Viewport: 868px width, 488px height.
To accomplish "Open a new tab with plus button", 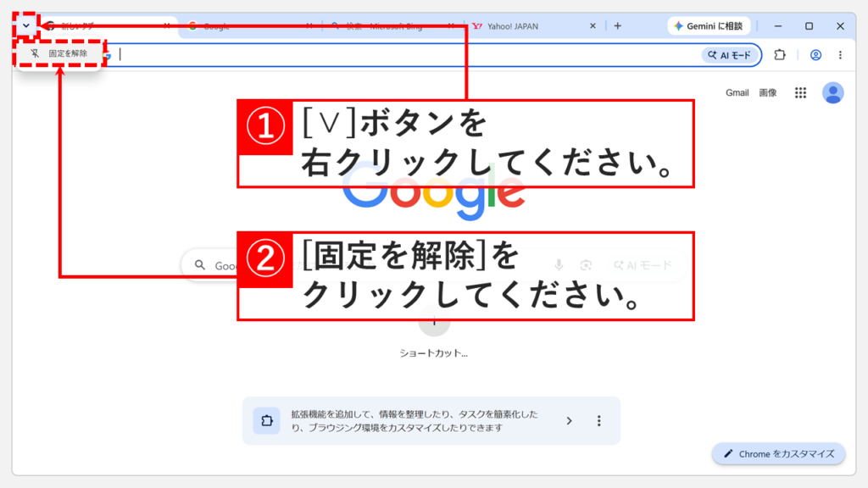I will [x=618, y=26].
